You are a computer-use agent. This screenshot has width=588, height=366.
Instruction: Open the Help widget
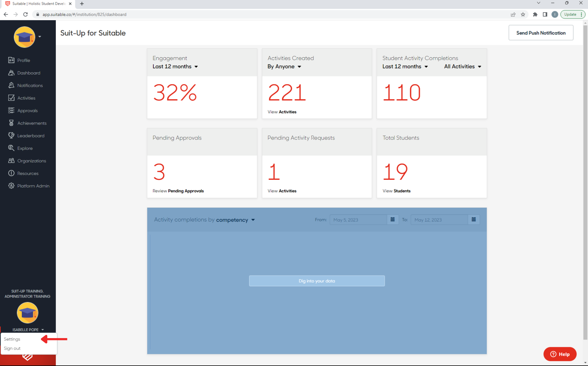point(560,354)
